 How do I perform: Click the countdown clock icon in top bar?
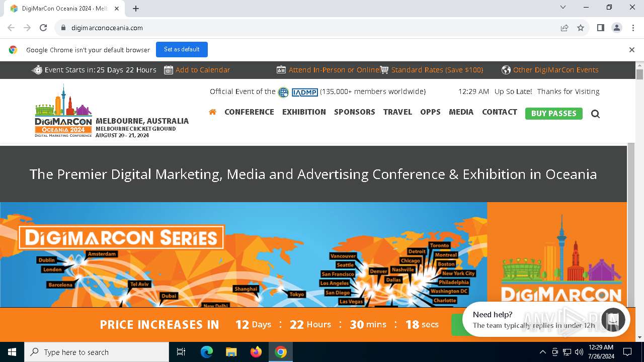pyautogui.click(x=37, y=70)
